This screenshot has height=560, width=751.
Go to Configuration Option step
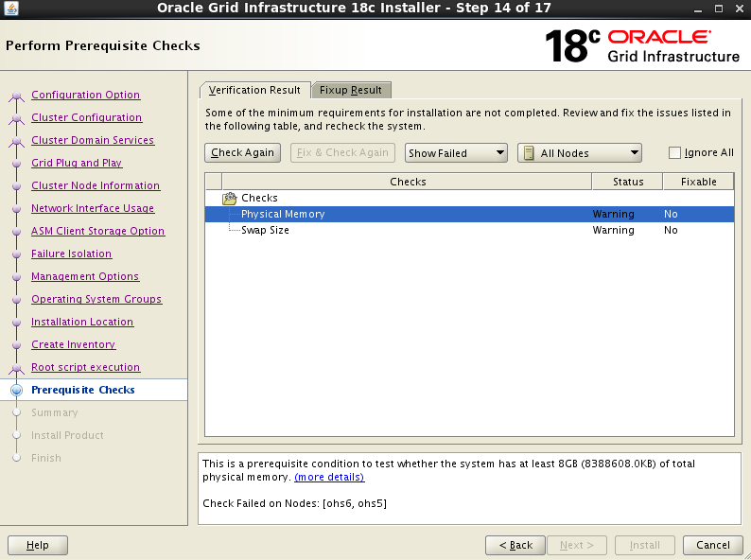86,95
